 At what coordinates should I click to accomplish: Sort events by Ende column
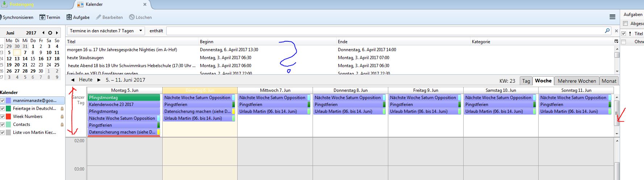pos(403,41)
